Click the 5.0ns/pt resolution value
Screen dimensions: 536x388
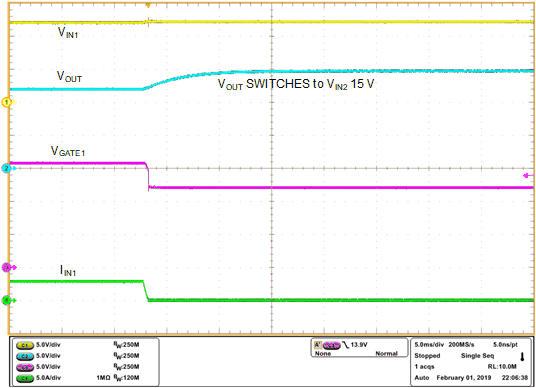coord(505,345)
